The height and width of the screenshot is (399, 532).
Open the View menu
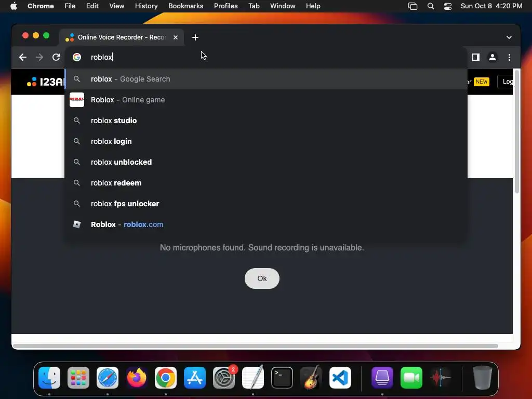[117, 6]
